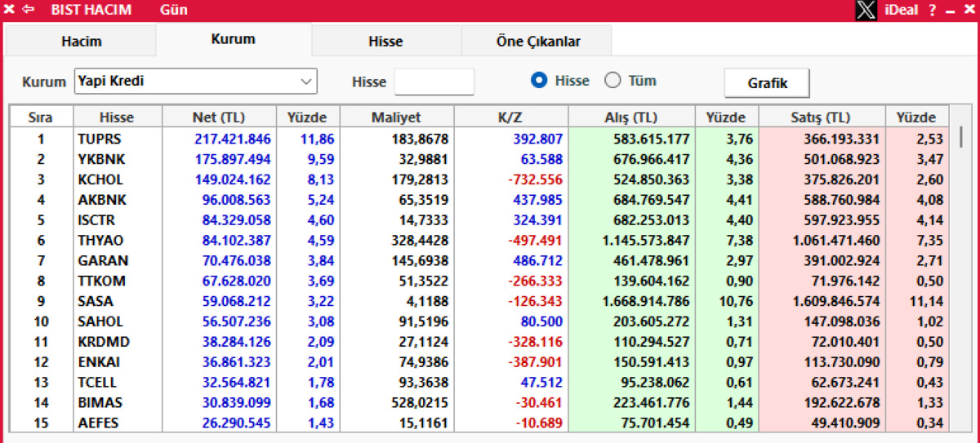The width and height of the screenshot is (980, 443).
Task: Open the help question mark icon
Action: (933, 11)
